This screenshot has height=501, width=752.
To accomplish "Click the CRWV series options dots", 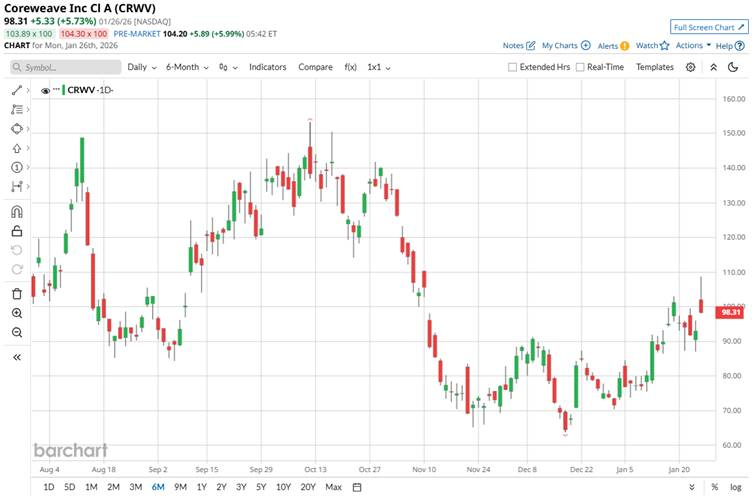I will [x=57, y=90].
